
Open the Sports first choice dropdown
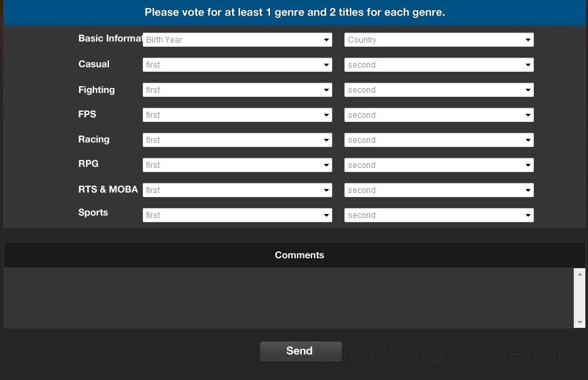click(237, 215)
